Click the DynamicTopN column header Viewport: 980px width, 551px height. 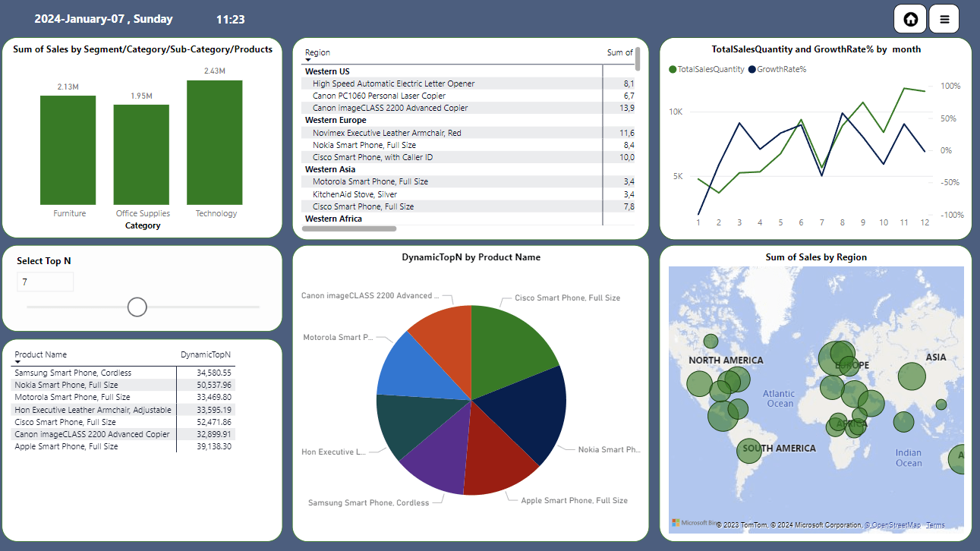point(205,354)
